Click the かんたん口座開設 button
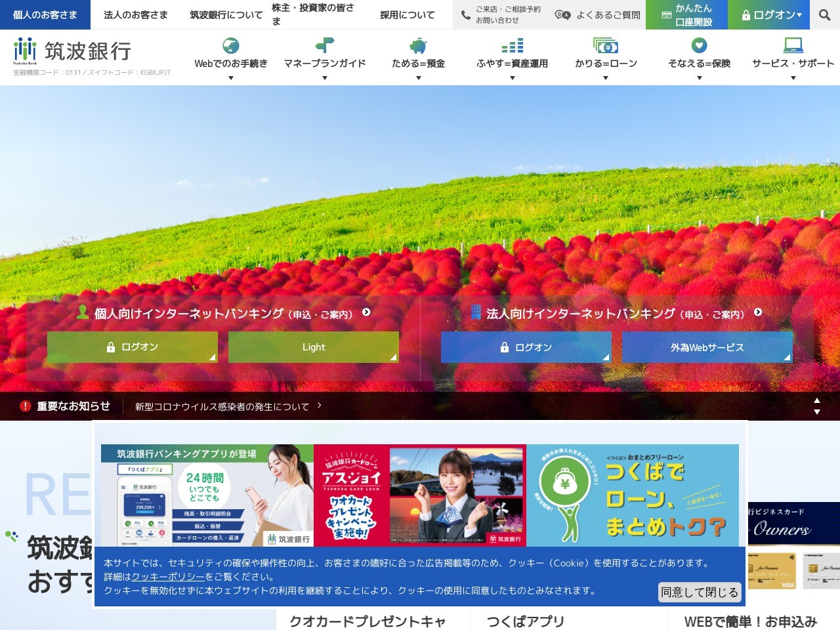840x630 pixels. click(x=687, y=14)
